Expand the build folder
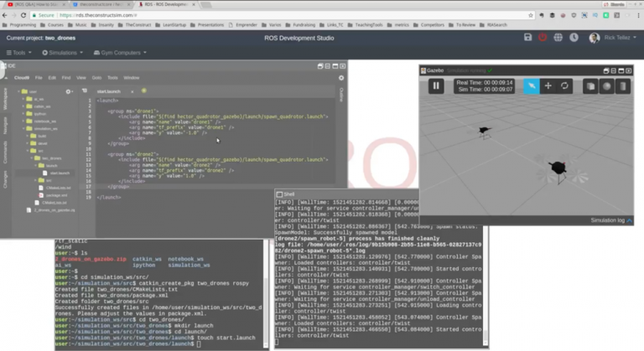This screenshot has height=351, width=644. click(28, 136)
